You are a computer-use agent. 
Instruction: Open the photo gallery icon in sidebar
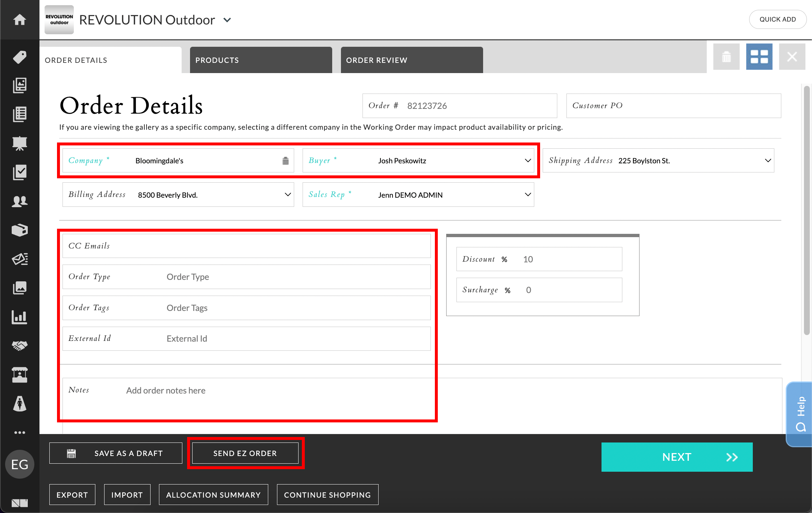20,288
